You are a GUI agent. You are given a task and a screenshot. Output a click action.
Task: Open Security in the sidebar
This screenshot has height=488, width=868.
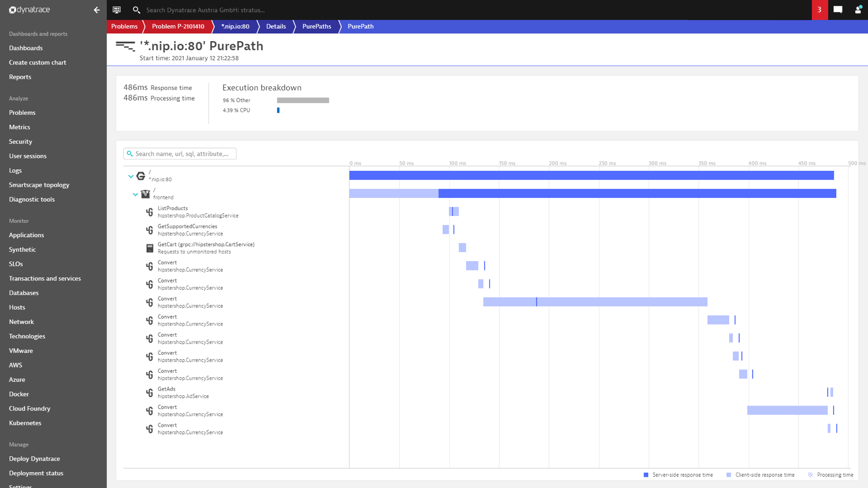(21, 142)
